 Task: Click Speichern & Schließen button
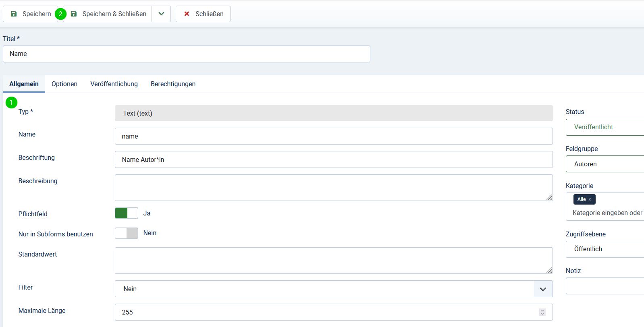point(108,14)
